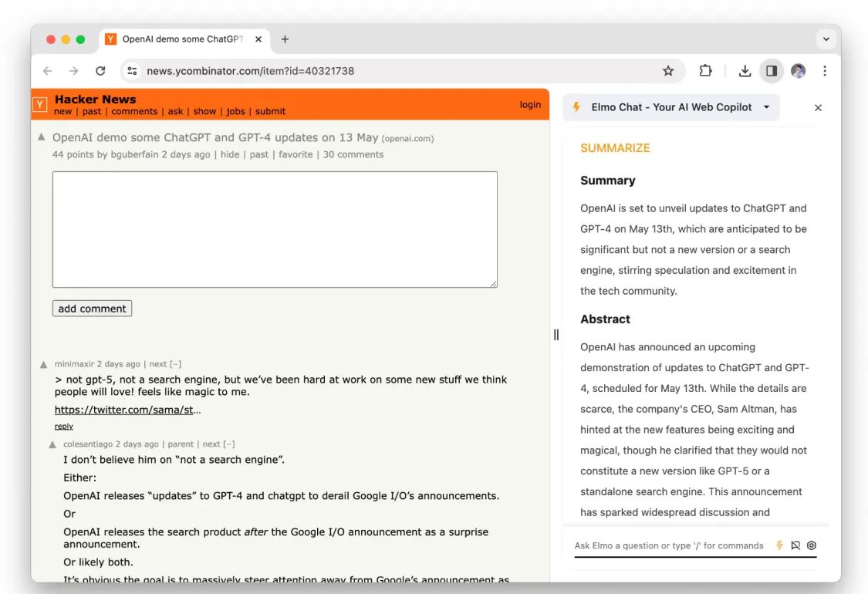Open colesantiago's user profile
The width and height of the screenshot is (868, 594).
click(88, 444)
